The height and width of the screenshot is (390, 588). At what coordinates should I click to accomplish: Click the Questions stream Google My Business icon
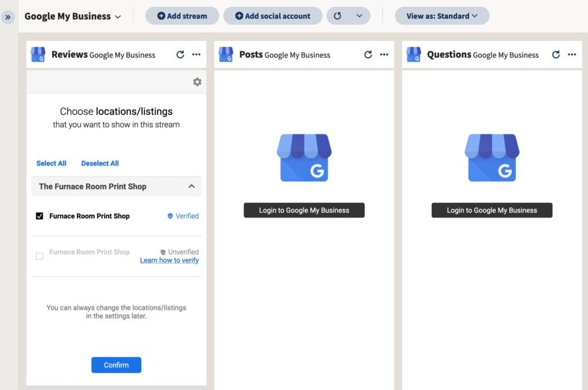[413, 55]
